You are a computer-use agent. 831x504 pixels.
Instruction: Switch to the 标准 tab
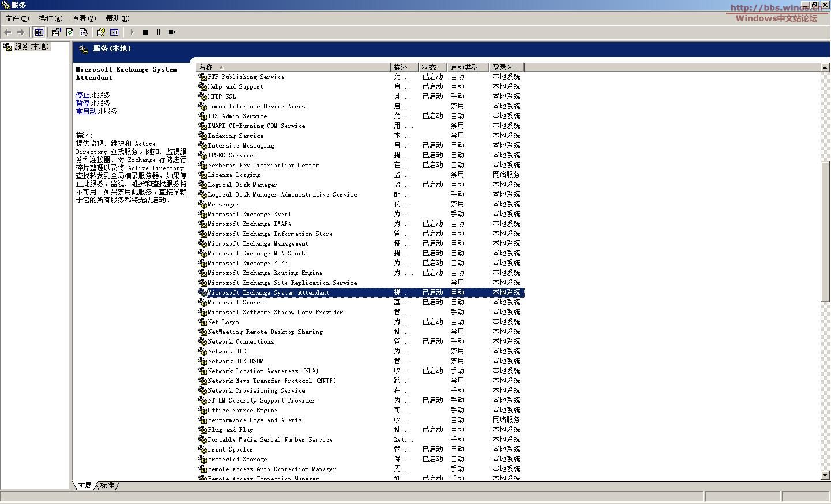pyautogui.click(x=107, y=486)
